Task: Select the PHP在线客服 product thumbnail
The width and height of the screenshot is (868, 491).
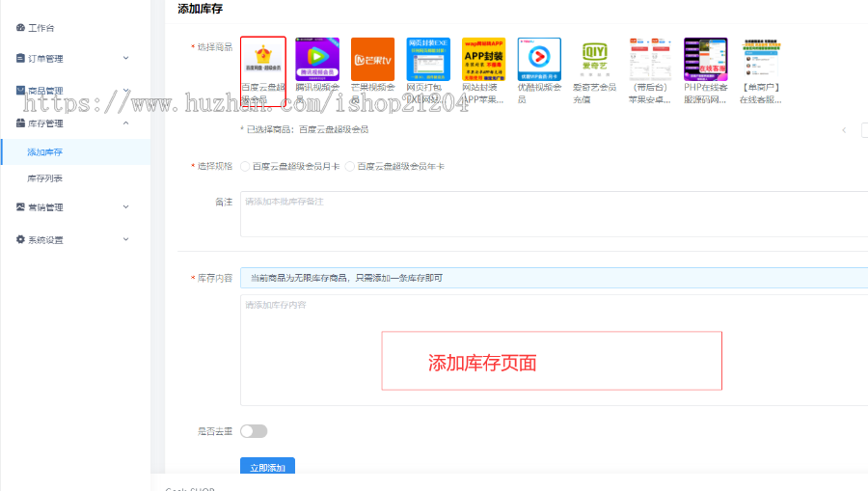Action: [706, 59]
